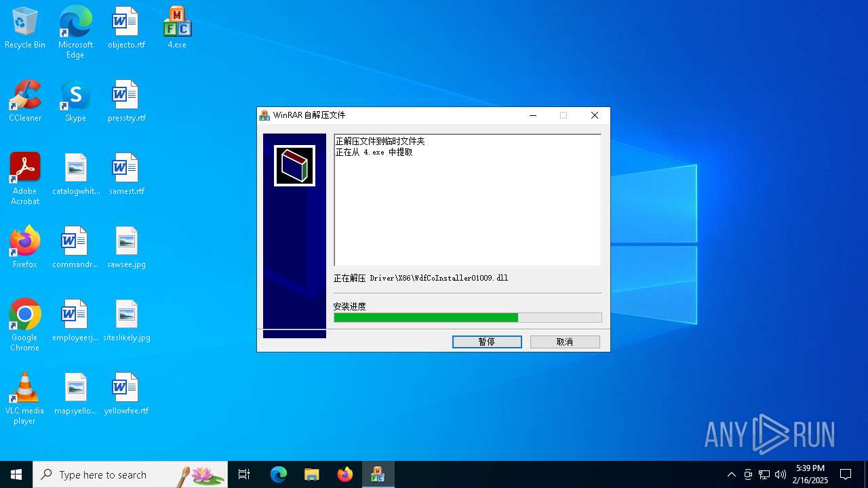Select the sawsee.jpg image file
Viewport: 868px width, 488px height.
point(126,247)
